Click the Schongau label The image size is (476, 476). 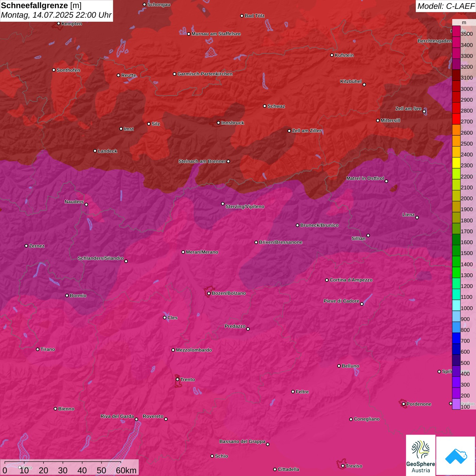click(159, 4)
